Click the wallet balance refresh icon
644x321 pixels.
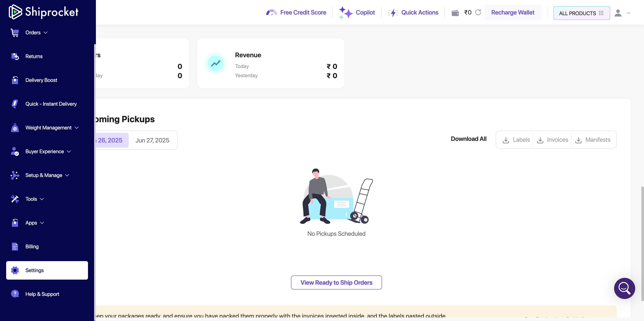tap(478, 12)
